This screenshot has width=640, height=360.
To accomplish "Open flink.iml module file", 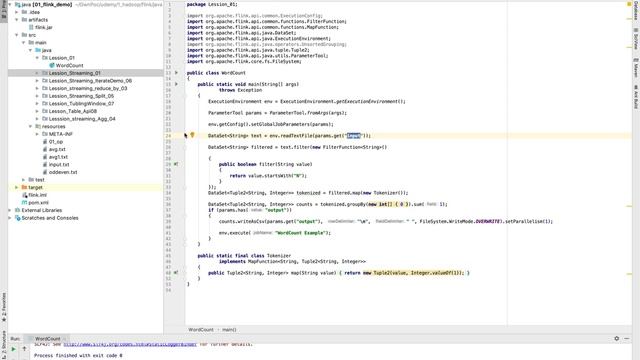I will (38, 195).
